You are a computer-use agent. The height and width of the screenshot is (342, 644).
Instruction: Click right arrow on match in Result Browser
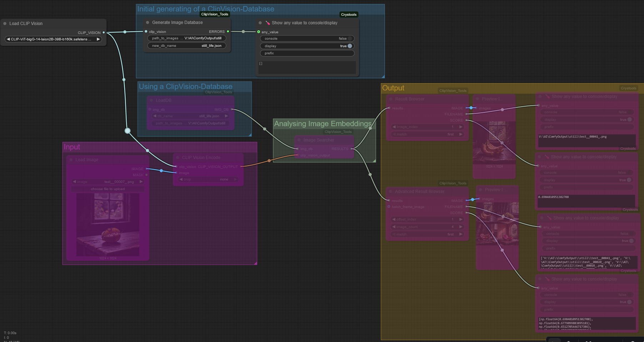coord(461,134)
